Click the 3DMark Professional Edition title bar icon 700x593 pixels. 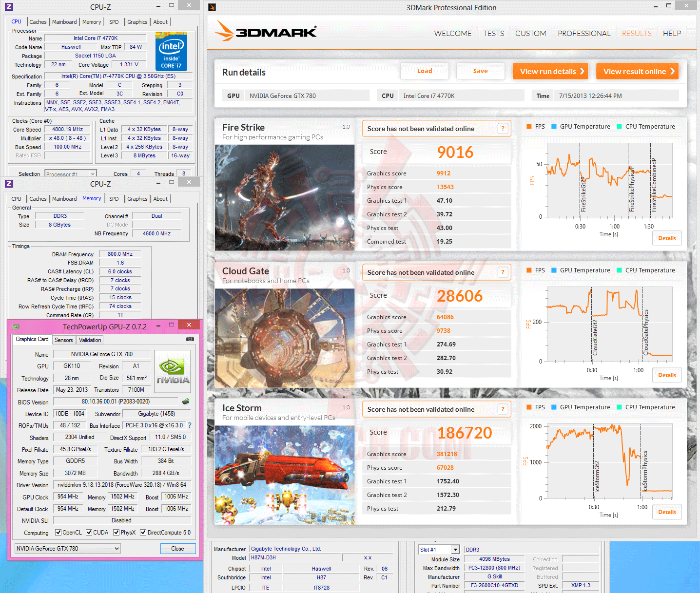pyautogui.click(x=212, y=7)
